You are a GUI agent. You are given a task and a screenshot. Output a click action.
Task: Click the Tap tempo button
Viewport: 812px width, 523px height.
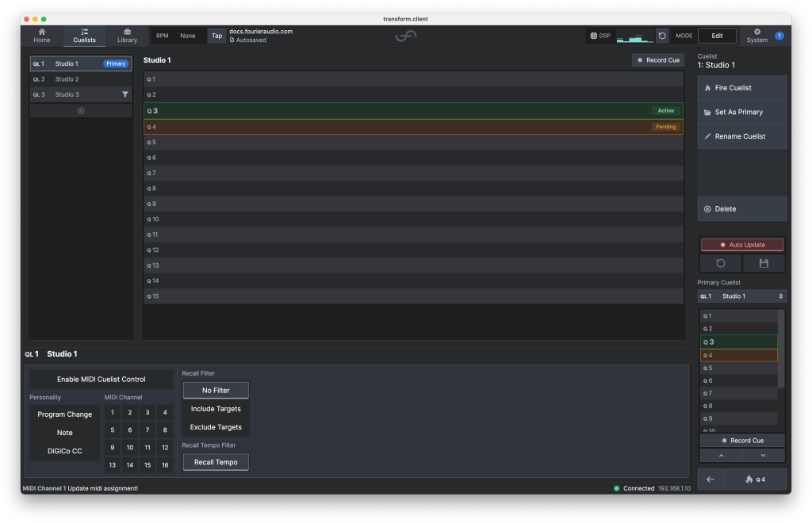tap(216, 36)
